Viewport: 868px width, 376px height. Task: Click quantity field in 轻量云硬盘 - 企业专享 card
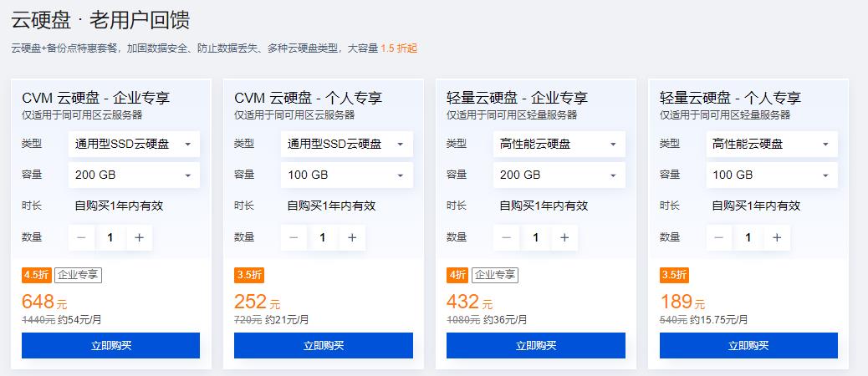[x=535, y=238]
